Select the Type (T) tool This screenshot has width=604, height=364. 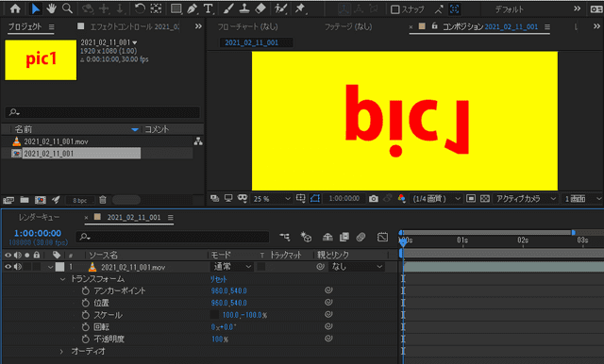tap(208, 8)
